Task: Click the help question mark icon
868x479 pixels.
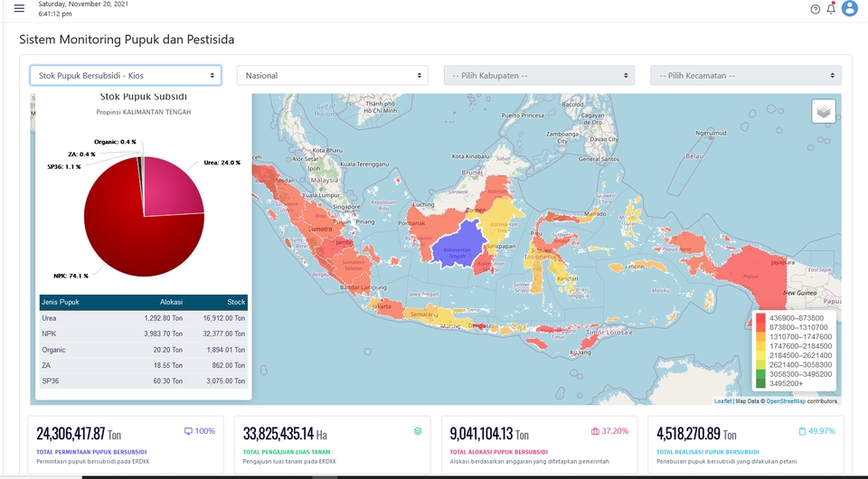Action: point(815,9)
